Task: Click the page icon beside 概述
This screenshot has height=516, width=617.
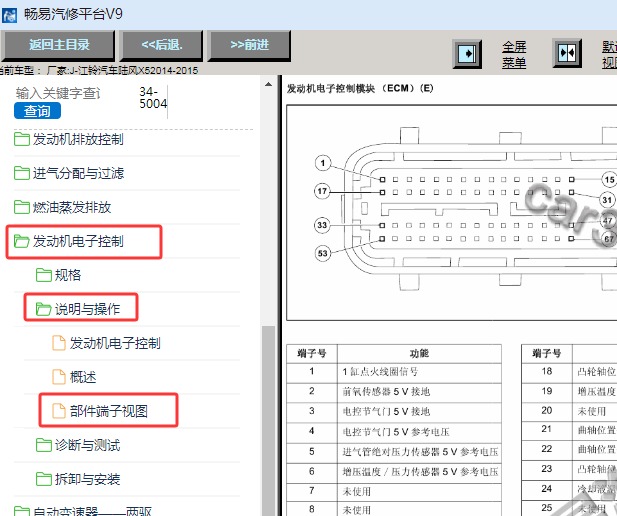Action: tap(59, 377)
